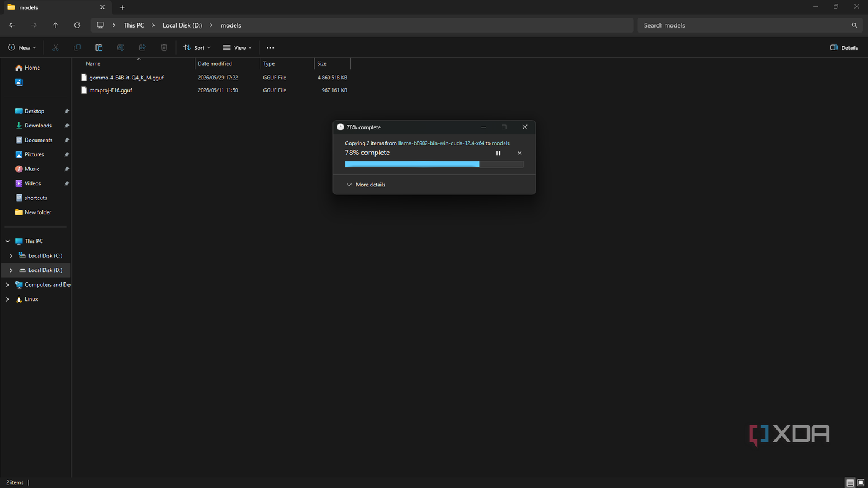Click llama-b8902-bin-win-cuda-12.4-x64 source link
The width and height of the screenshot is (868, 488).
pos(441,143)
